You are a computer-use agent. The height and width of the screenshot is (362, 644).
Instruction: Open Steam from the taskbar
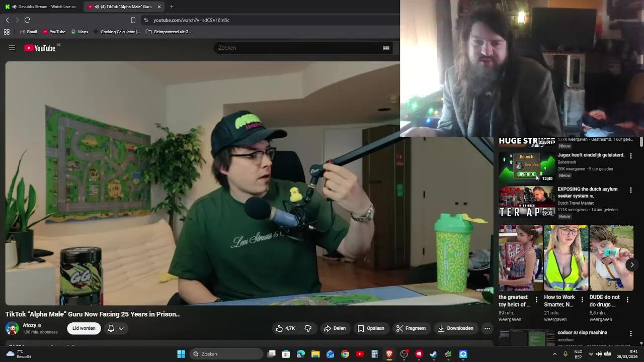434,354
